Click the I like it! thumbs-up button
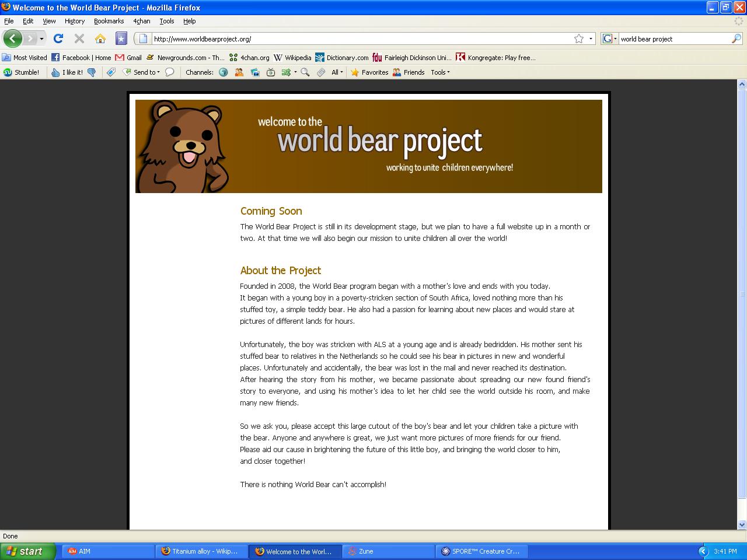 [67, 72]
